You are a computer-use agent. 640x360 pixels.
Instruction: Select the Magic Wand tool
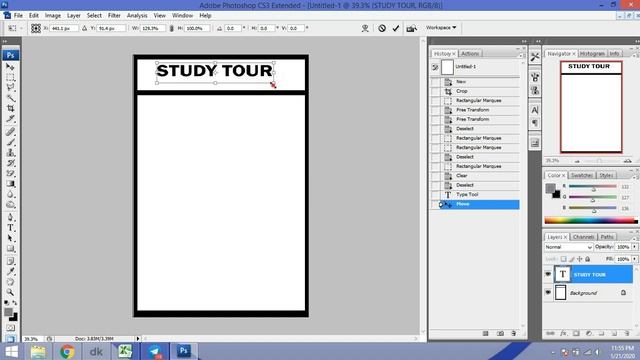point(11,98)
